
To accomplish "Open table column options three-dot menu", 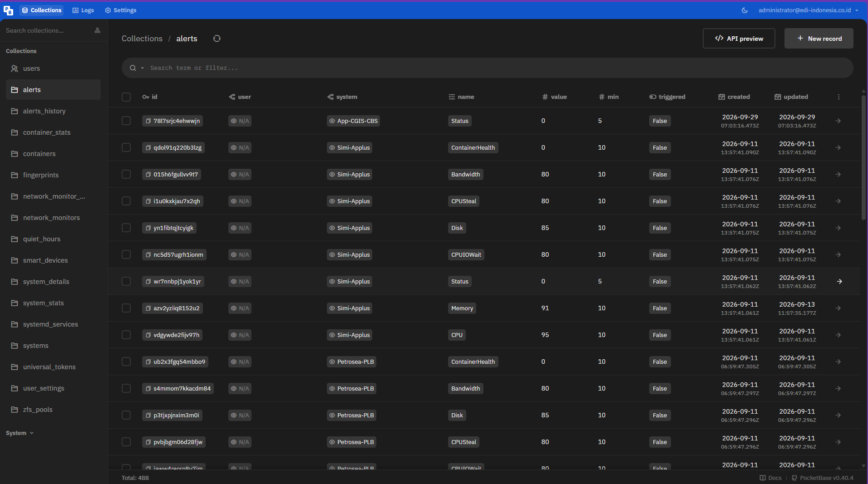I will click(838, 97).
